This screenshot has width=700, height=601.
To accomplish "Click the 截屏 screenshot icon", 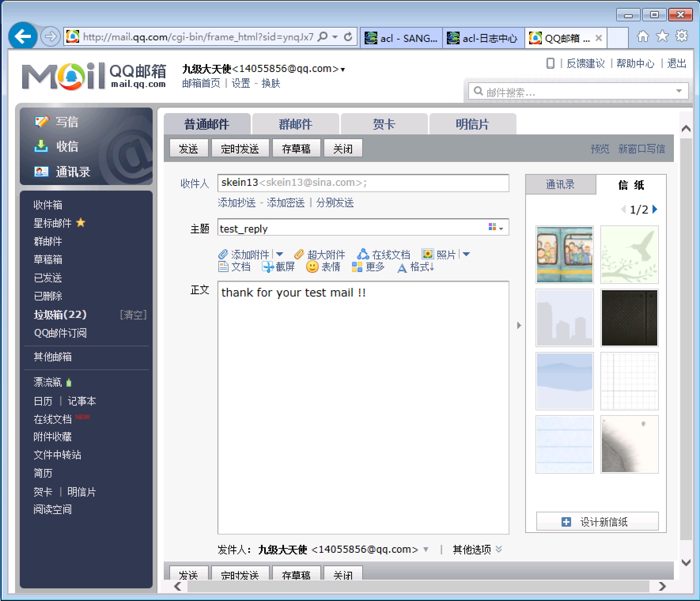I will click(x=268, y=267).
